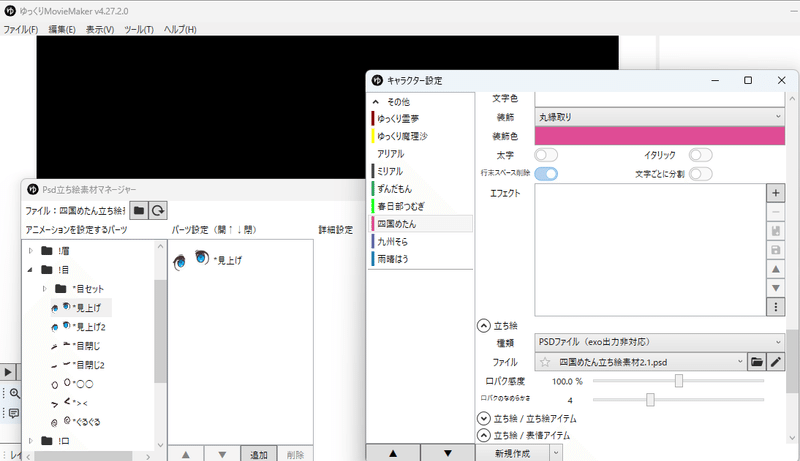Click the pink 装飾色 color swatch

[659, 136]
